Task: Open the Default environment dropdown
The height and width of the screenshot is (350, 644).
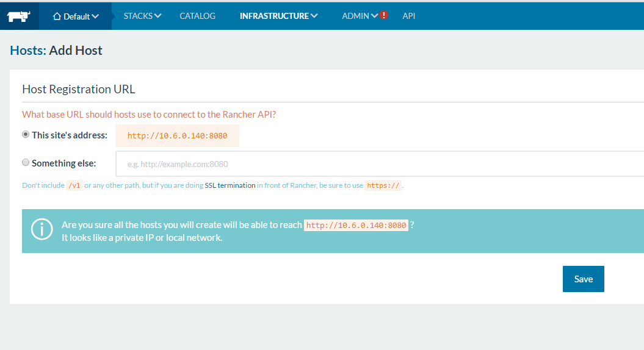Action: [76, 16]
